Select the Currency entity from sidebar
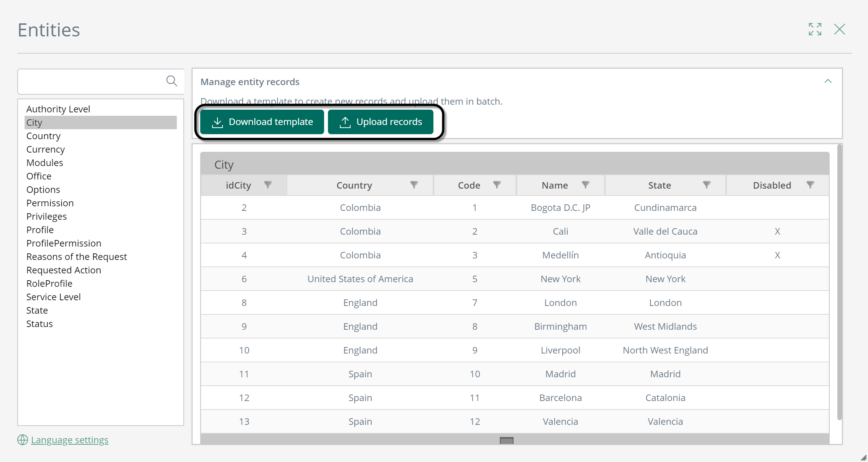This screenshot has width=868, height=462. click(x=45, y=149)
